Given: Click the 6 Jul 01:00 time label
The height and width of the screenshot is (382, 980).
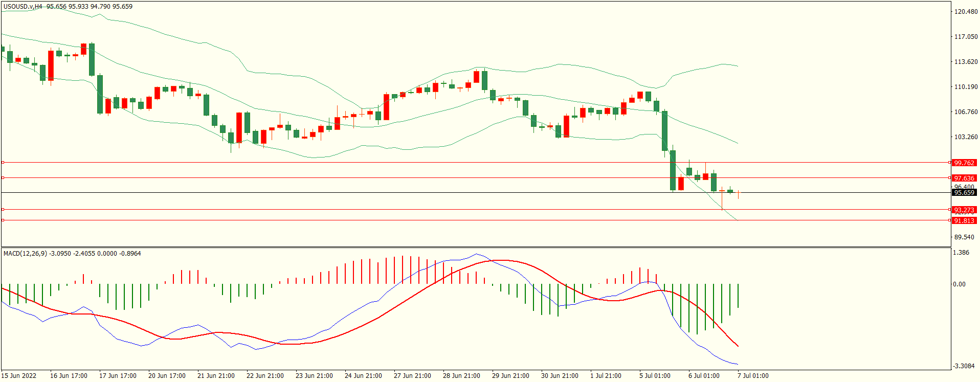Looking at the screenshot, I should tap(704, 376).
